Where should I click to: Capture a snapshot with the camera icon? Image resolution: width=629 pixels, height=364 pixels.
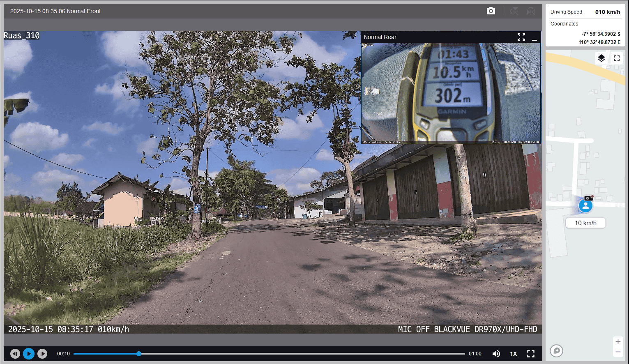491,11
